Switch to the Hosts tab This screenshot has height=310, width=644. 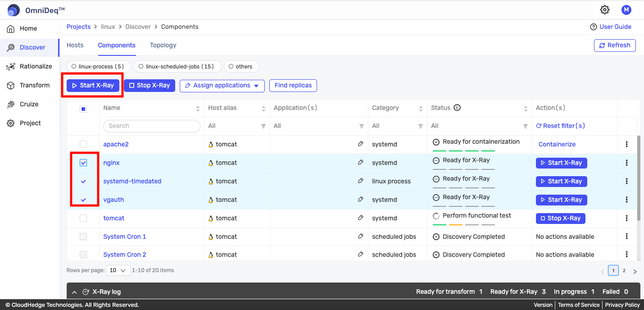tap(75, 45)
